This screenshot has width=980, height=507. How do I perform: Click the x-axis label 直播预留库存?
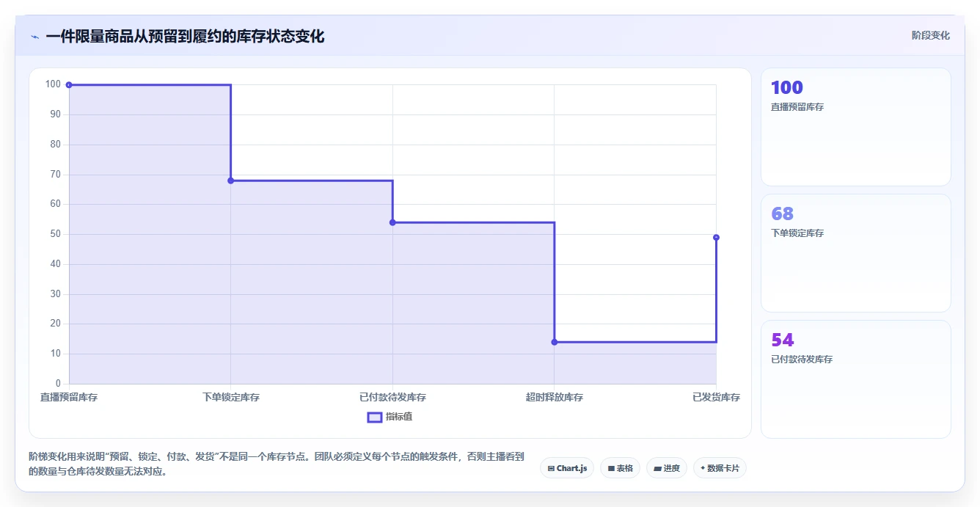pyautogui.click(x=69, y=397)
